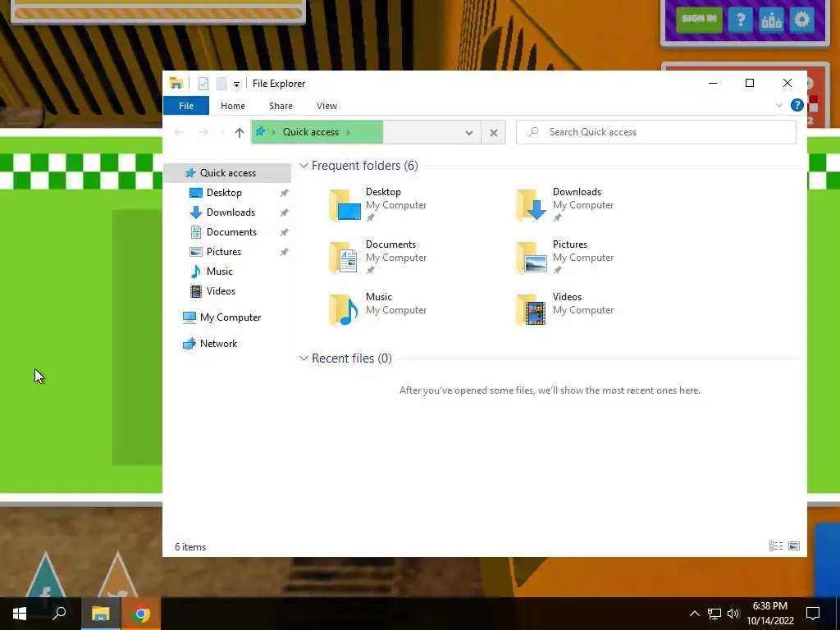The height and width of the screenshot is (630, 840).
Task: Click the network tray icon
Action: (x=714, y=614)
